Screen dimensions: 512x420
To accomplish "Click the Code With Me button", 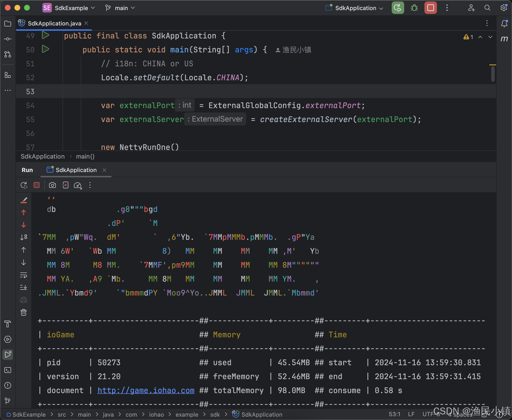I will (x=472, y=7).
